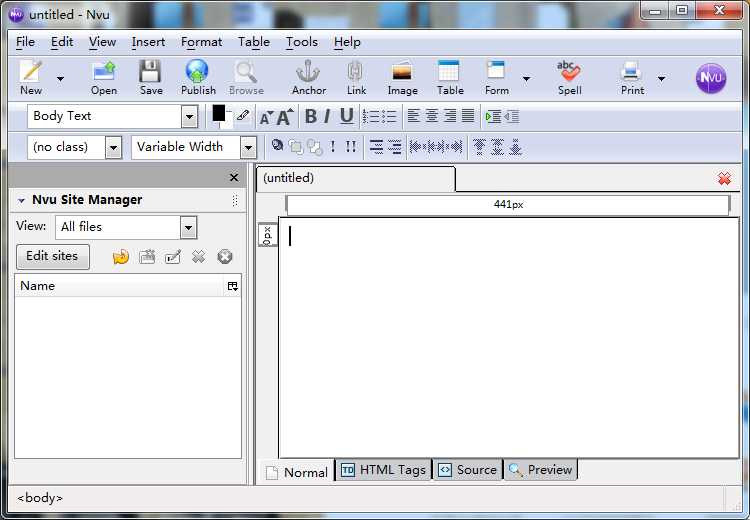Toggle bold formatting
Screen dimensions: 750x520
coord(310,116)
